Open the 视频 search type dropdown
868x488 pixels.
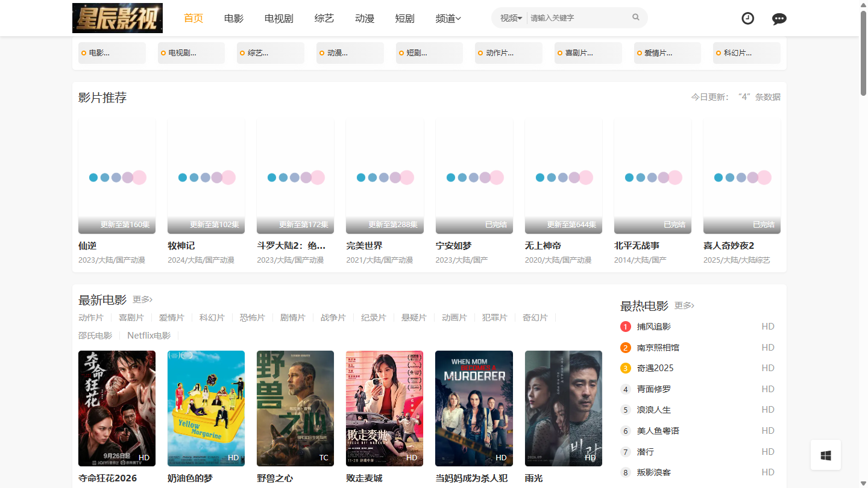point(511,18)
